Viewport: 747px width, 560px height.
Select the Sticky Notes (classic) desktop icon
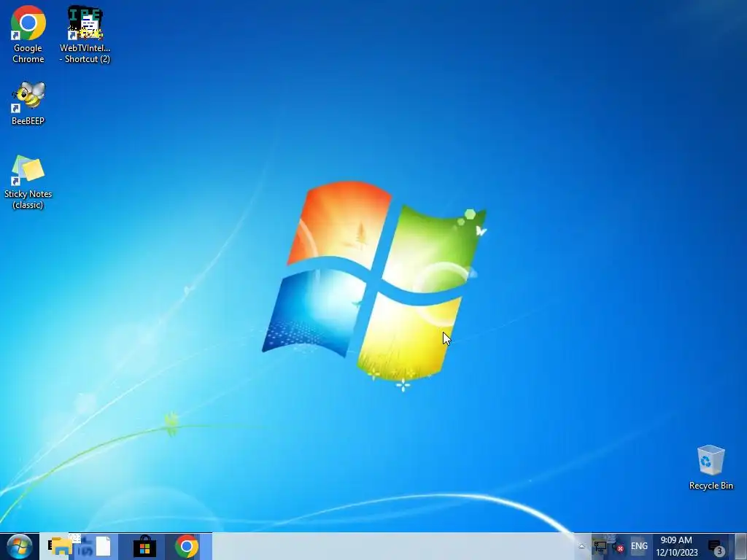(x=28, y=182)
